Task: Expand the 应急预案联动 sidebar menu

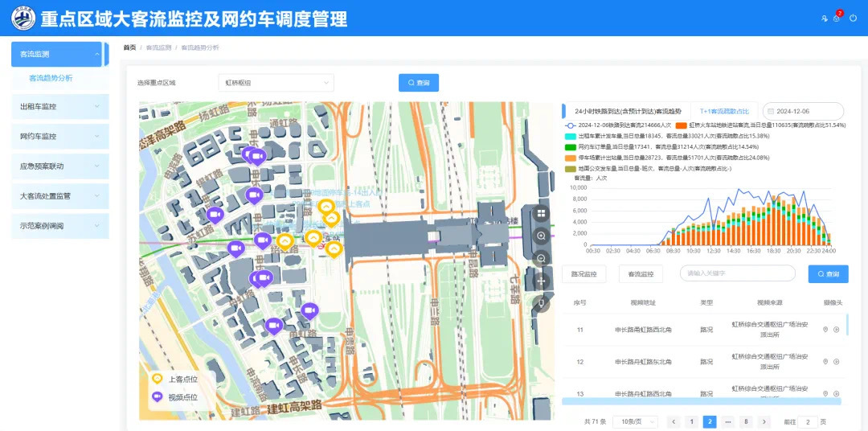Action: click(x=59, y=166)
